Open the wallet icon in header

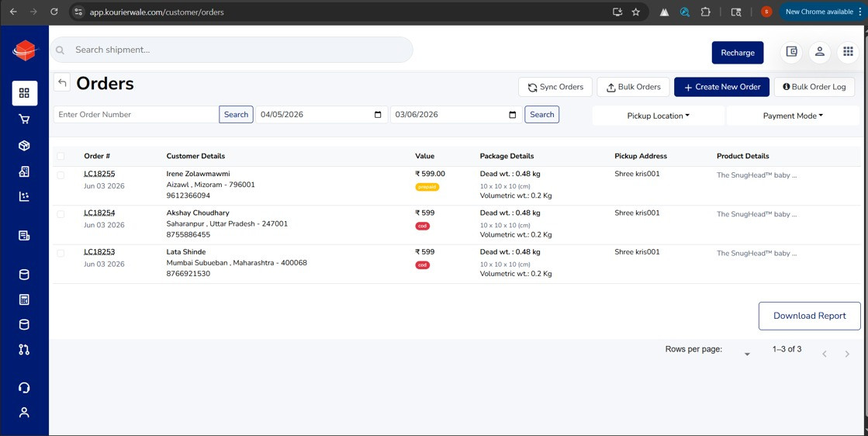pos(791,52)
